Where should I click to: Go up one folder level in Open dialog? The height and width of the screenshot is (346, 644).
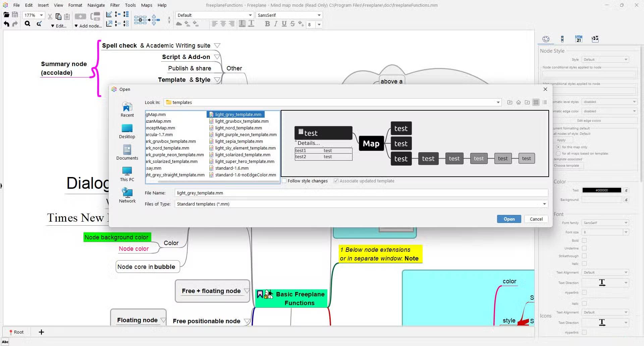coord(510,102)
